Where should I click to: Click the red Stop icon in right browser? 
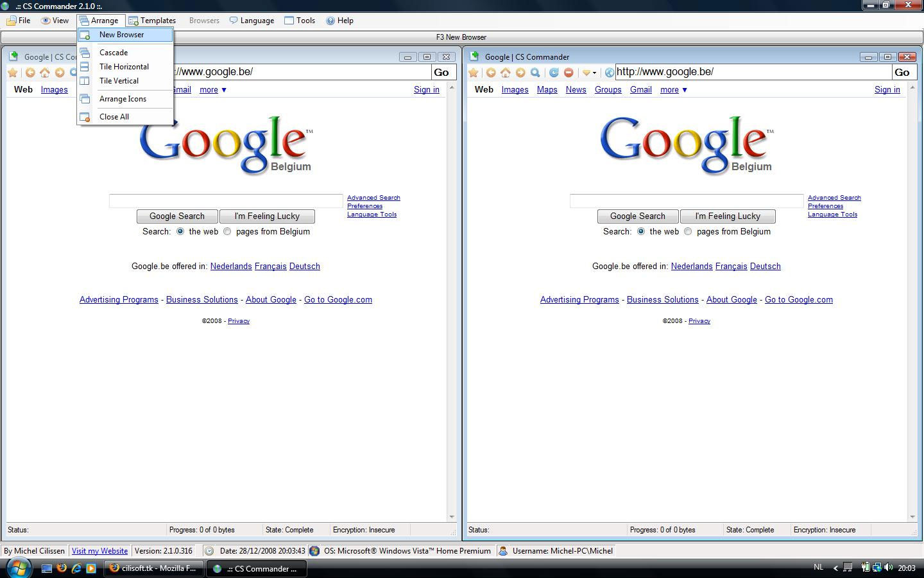coord(569,73)
